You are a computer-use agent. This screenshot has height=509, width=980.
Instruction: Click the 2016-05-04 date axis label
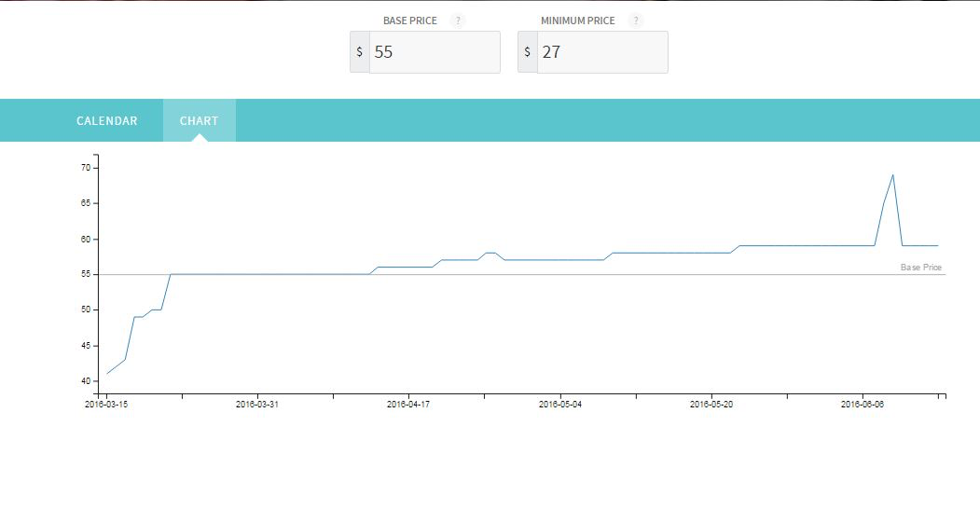560,405
